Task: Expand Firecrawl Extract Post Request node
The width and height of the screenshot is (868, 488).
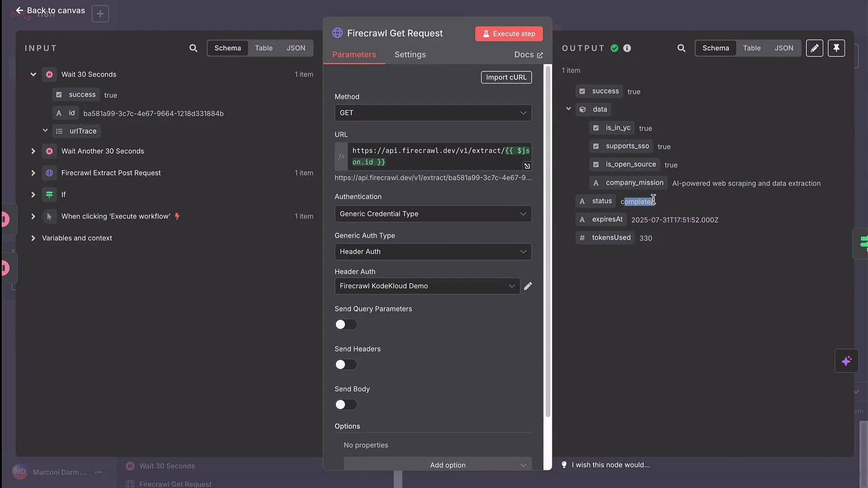Action: [33, 173]
